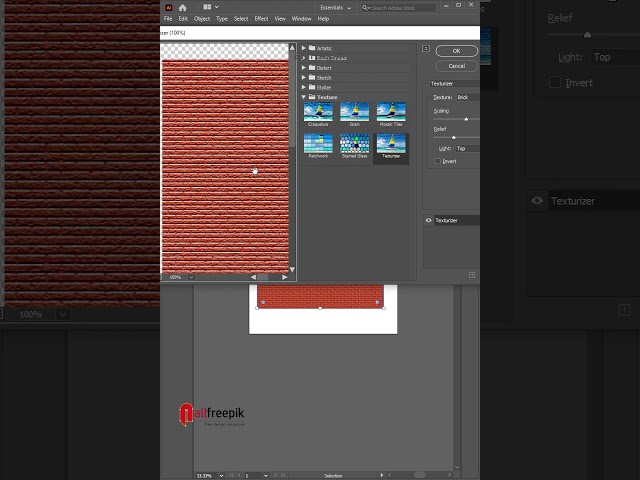Toggle the large blurred background Texturizer eye
The image size is (640, 480).
[x=537, y=200]
